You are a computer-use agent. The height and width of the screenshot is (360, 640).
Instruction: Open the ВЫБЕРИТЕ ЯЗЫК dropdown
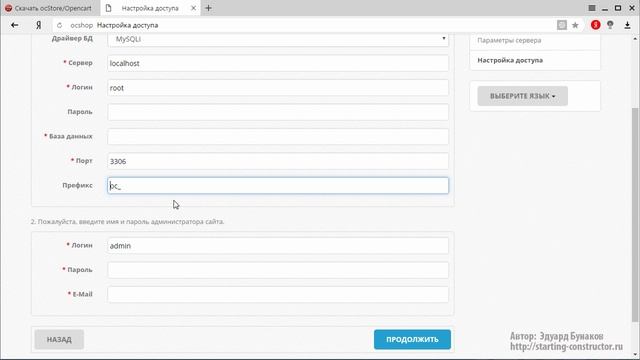coord(522,96)
